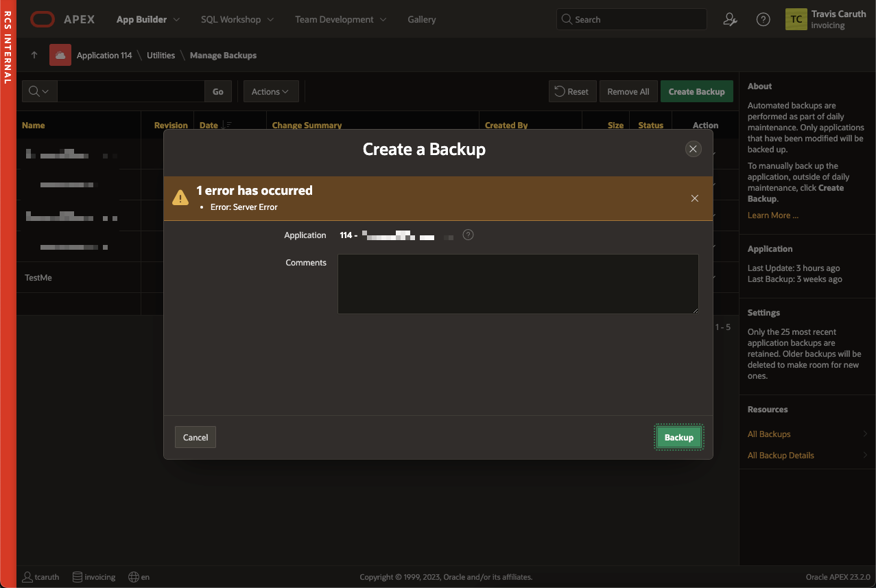Click the Action column header

point(705,125)
